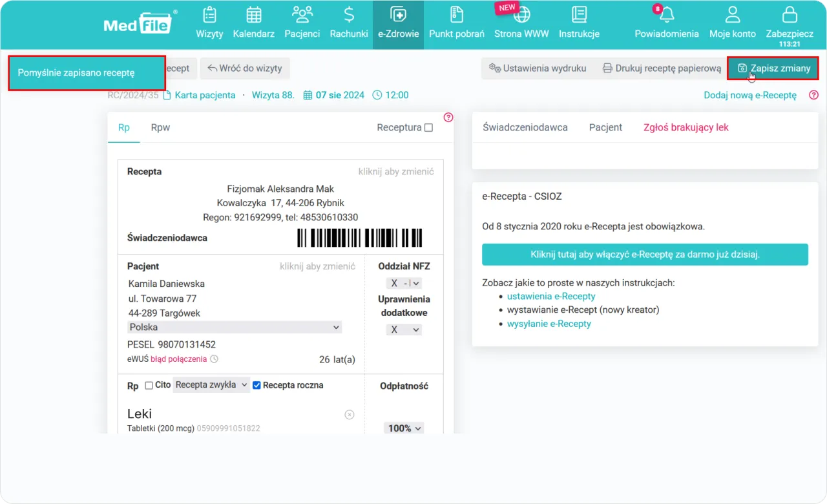The image size is (827, 504).
Task: Click help icon beside Dodaj nową e-Receptę
Action: click(x=813, y=95)
